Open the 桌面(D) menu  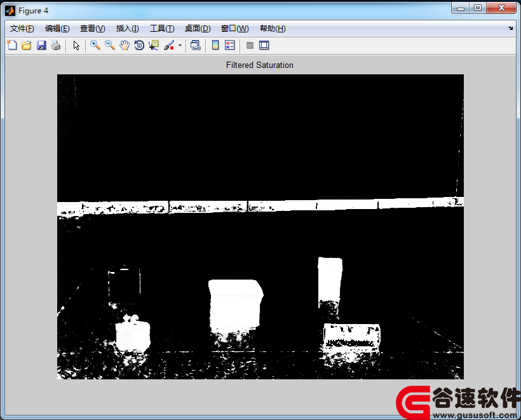coord(198,29)
